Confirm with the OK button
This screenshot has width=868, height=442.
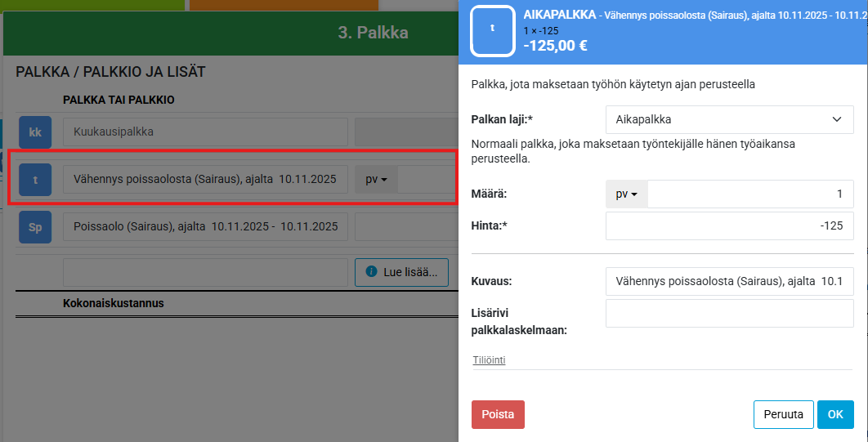(834, 414)
